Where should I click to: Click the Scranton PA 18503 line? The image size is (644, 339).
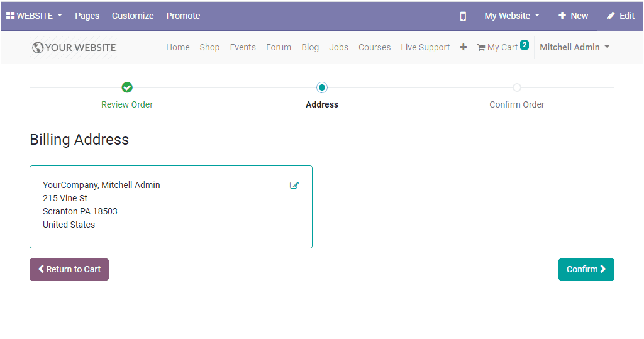(x=80, y=211)
